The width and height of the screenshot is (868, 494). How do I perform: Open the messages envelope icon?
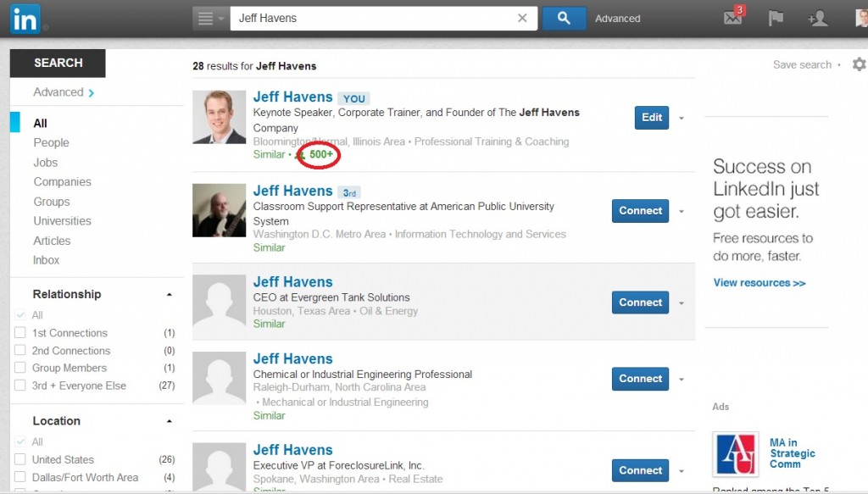733,18
